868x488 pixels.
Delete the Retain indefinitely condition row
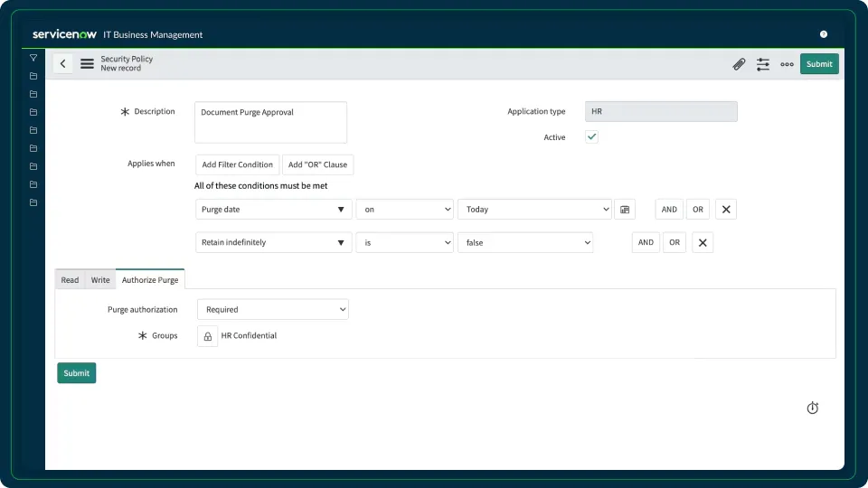pos(703,242)
